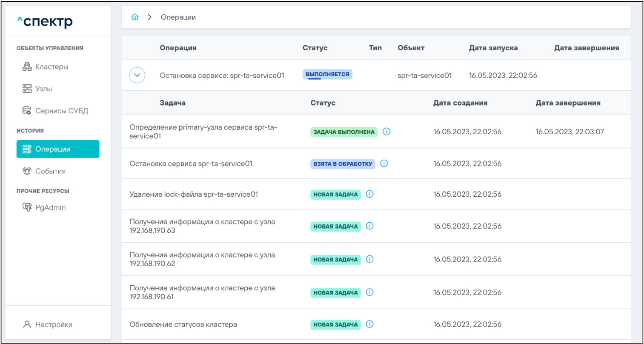
Task: Go to Узлы in the sidebar
Action: [43, 89]
